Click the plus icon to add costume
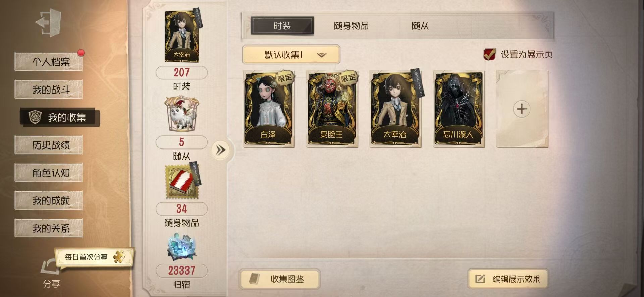 [x=522, y=109]
